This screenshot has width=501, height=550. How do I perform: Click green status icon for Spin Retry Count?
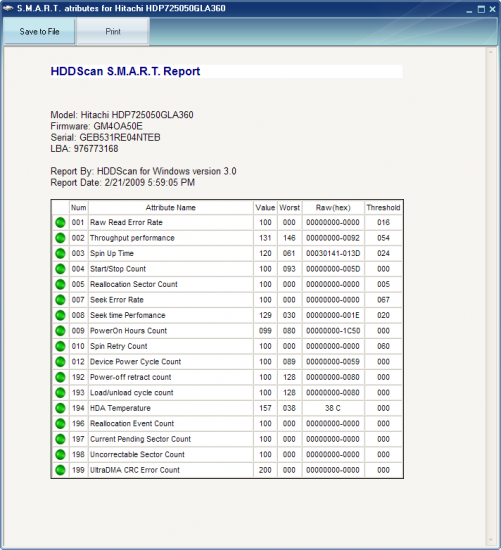click(60, 346)
